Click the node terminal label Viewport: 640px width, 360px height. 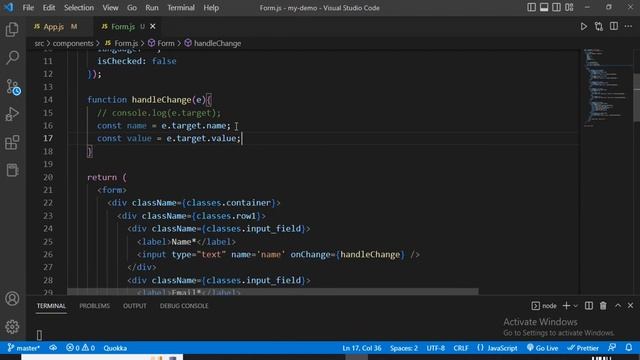point(544,306)
